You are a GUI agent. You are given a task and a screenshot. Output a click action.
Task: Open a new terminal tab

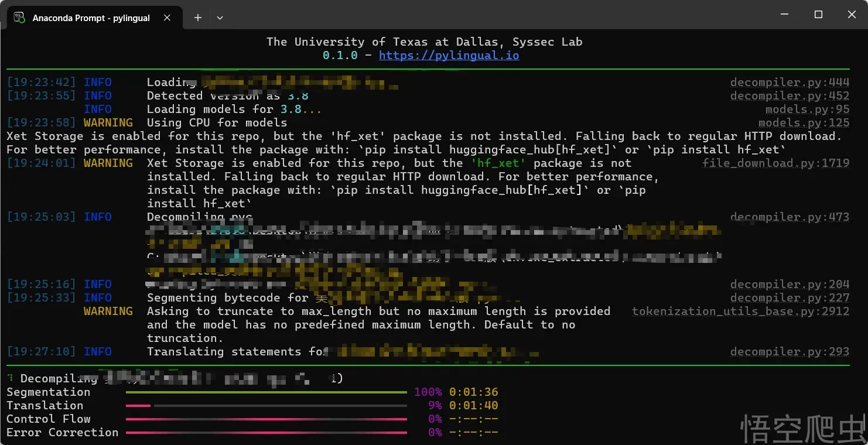coord(198,18)
